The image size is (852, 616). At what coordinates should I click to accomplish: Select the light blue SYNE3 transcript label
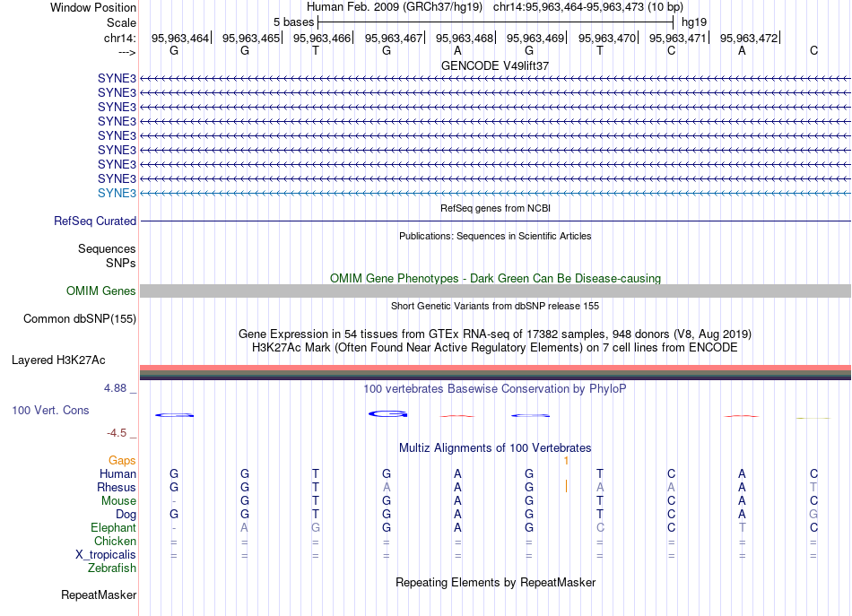[117, 194]
